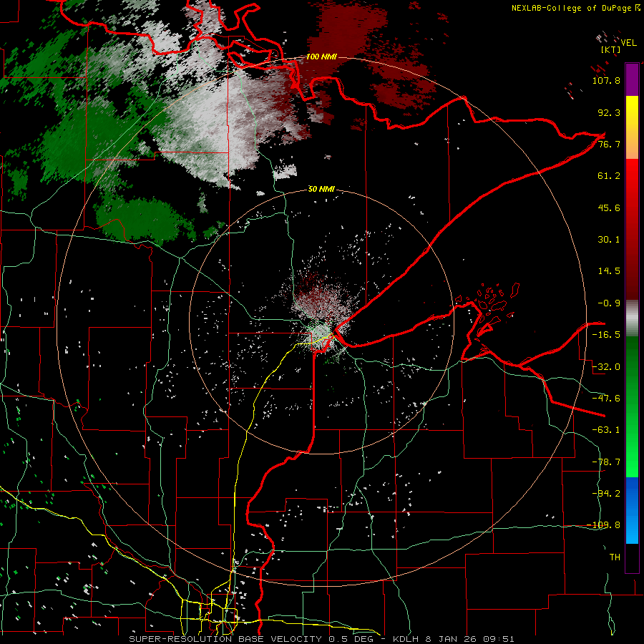Select the 76.7 legend value

click(609, 144)
